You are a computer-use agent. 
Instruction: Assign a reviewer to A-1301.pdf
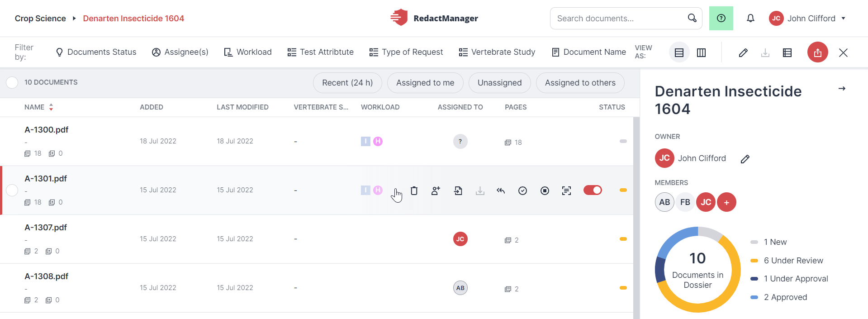pyautogui.click(x=436, y=190)
